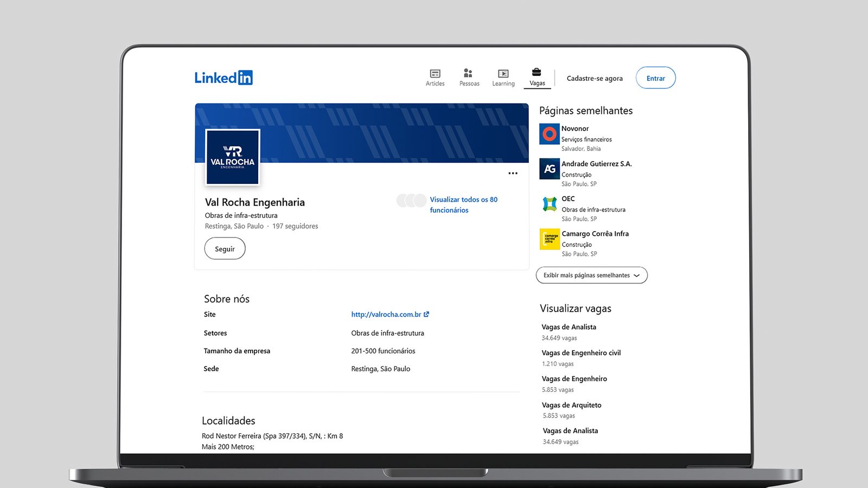Click the Páginas semelhantes heading

pyautogui.click(x=586, y=111)
